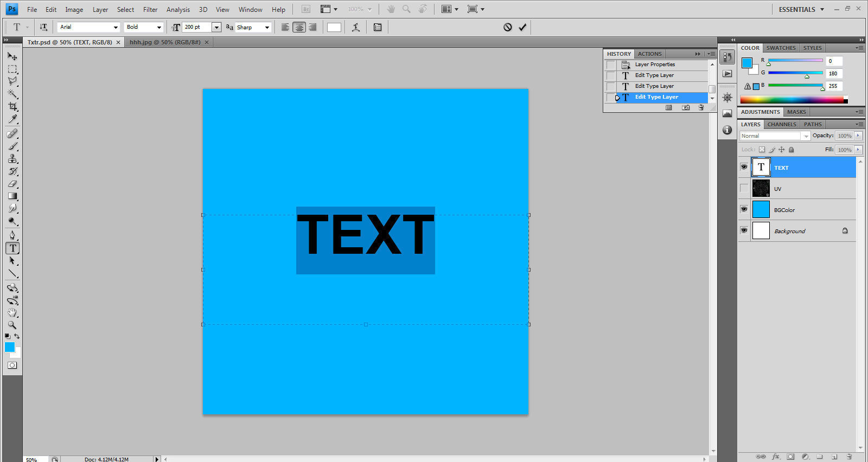The image size is (868, 462).
Task: Open the font family dropdown
Action: pos(116,27)
